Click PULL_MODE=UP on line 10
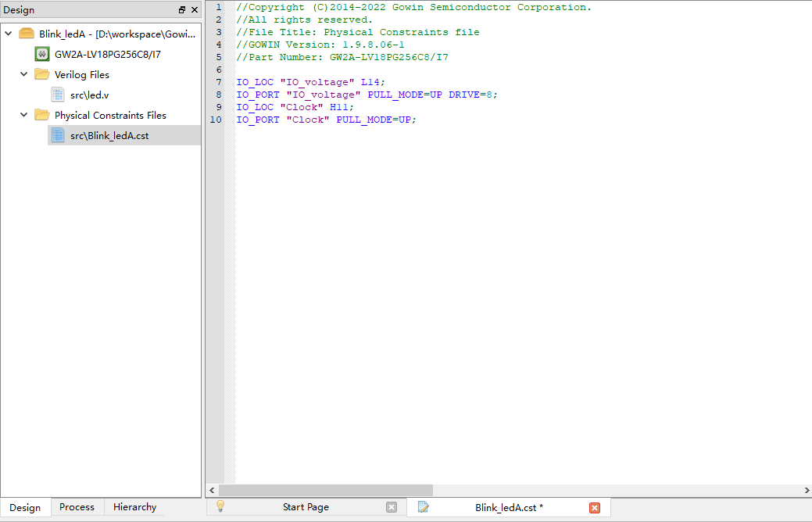The width and height of the screenshot is (812, 522). 374,120
